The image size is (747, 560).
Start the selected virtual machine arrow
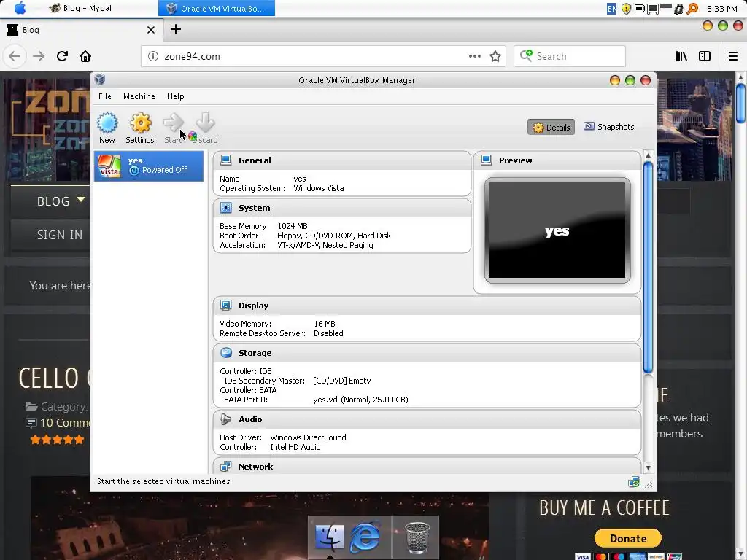coord(174,122)
